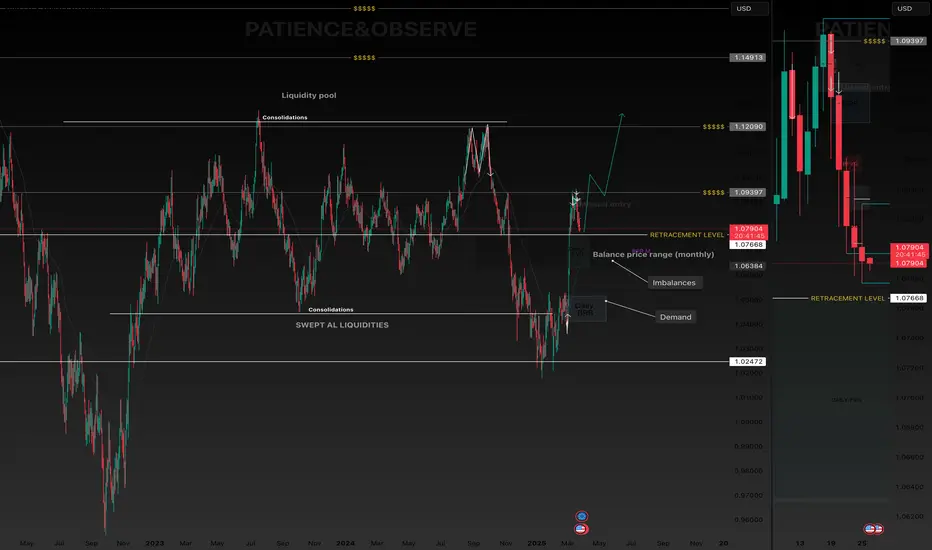Click the 2025 label on time axis
Screen dimensions: 932x550
pos(537,543)
